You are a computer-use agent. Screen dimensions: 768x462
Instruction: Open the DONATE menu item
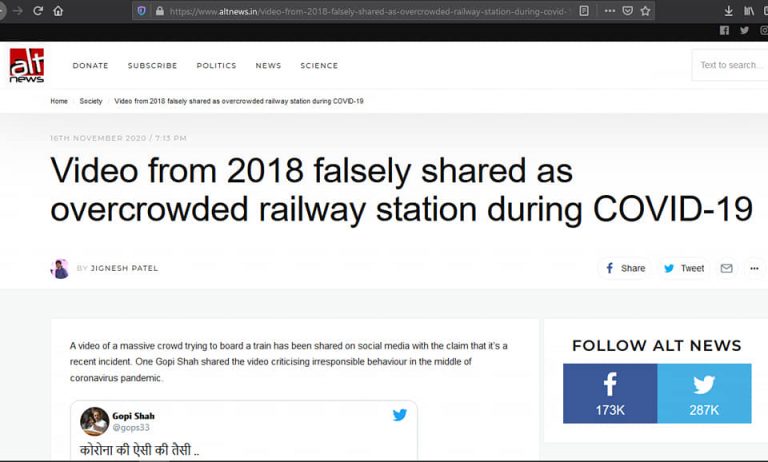tap(91, 66)
